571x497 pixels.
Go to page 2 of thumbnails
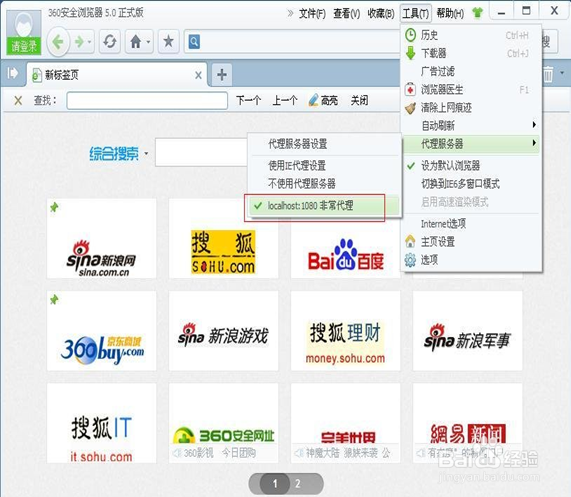pos(298,484)
